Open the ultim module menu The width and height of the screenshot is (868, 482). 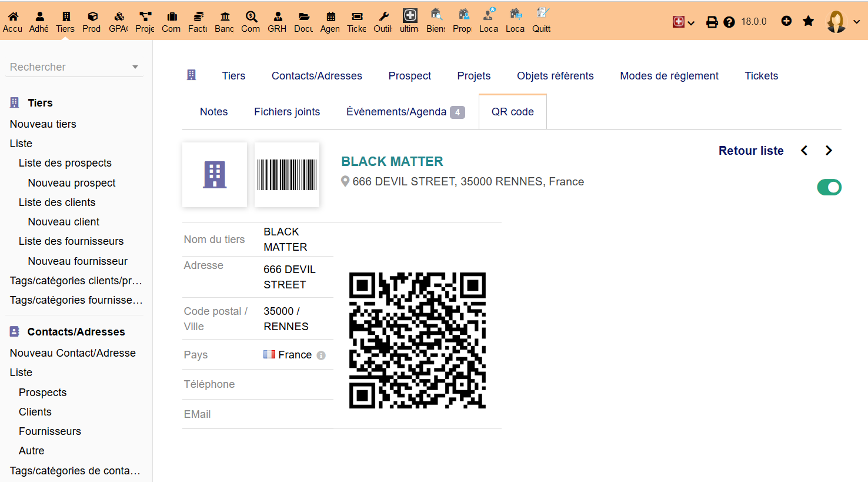409,22
